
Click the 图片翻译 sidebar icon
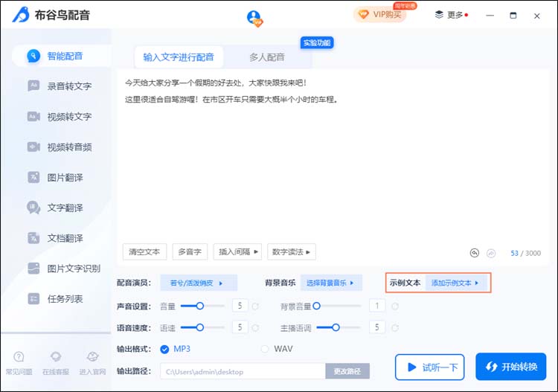coord(33,177)
